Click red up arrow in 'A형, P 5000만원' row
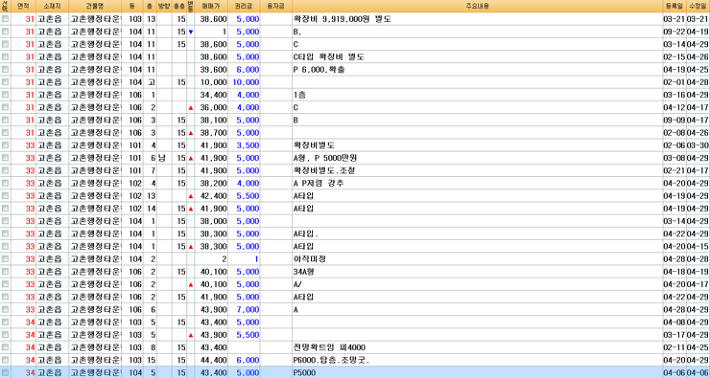710x378 pixels. 191,158
